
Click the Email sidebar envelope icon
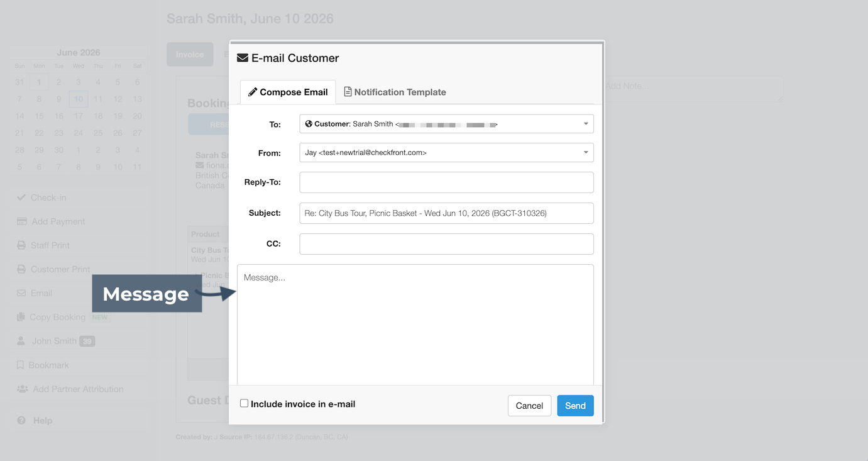pos(21,293)
